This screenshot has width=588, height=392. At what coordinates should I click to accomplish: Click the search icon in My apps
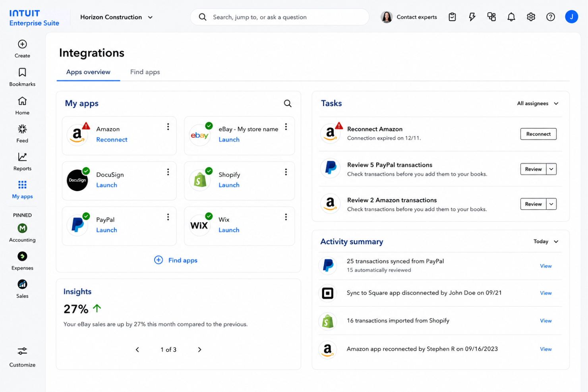pos(288,104)
